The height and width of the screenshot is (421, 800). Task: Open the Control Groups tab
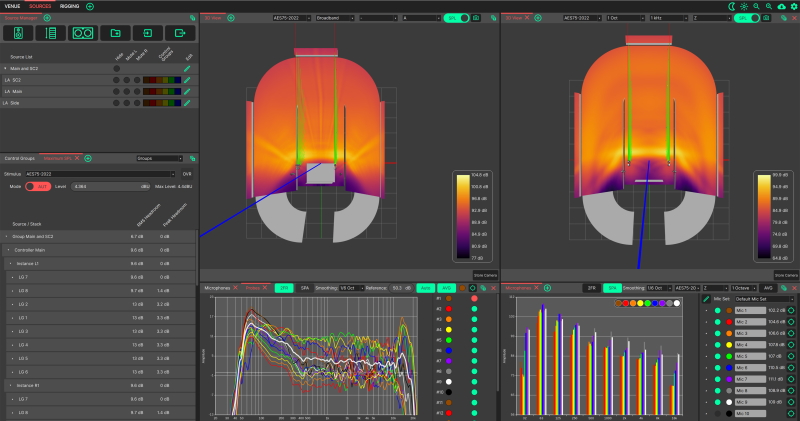[x=22, y=158]
